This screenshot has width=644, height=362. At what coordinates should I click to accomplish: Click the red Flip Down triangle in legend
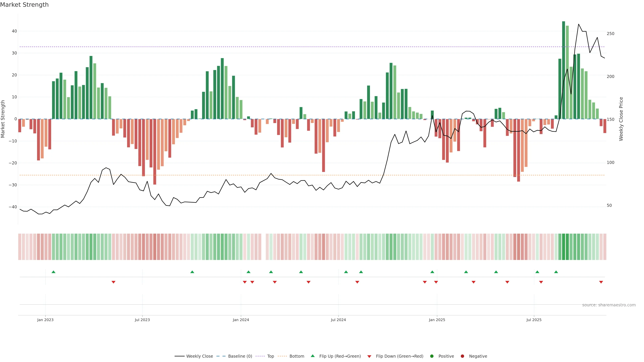369,356
